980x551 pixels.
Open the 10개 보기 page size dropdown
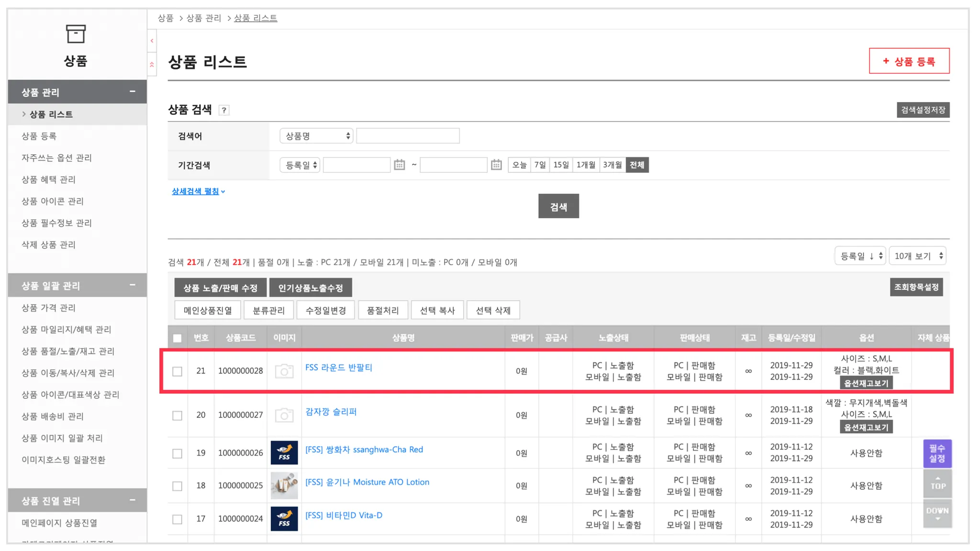pyautogui.click(x=917, y=256)
